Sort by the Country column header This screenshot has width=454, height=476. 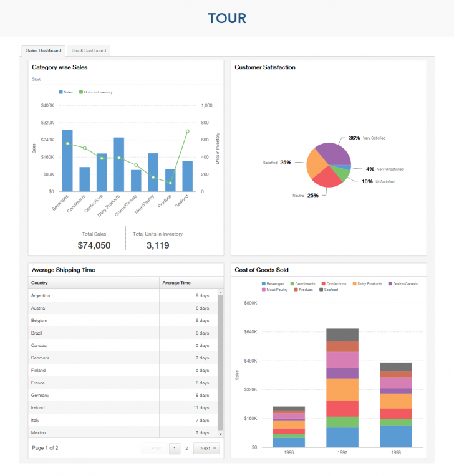94,283
